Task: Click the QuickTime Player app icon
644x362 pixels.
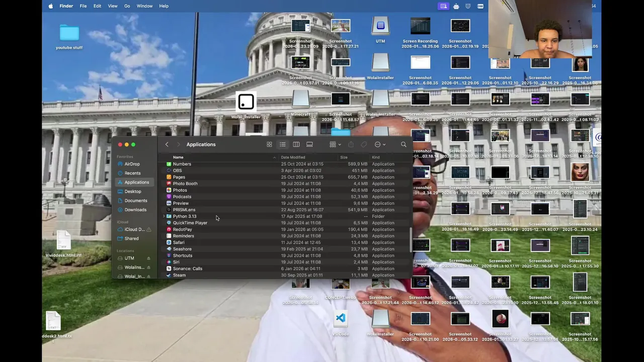Action: coord(169,223)
